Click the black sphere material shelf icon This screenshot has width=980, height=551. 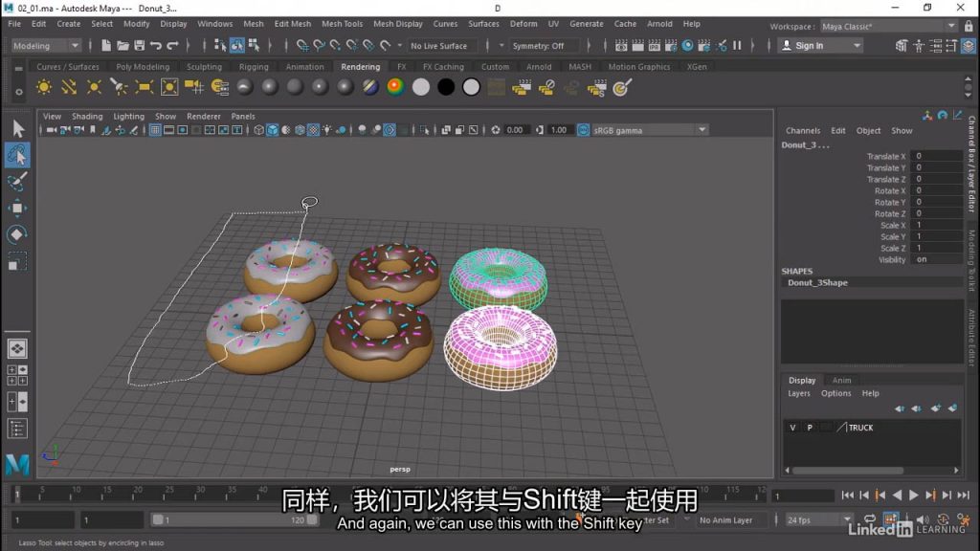click(x=446, y=87)
